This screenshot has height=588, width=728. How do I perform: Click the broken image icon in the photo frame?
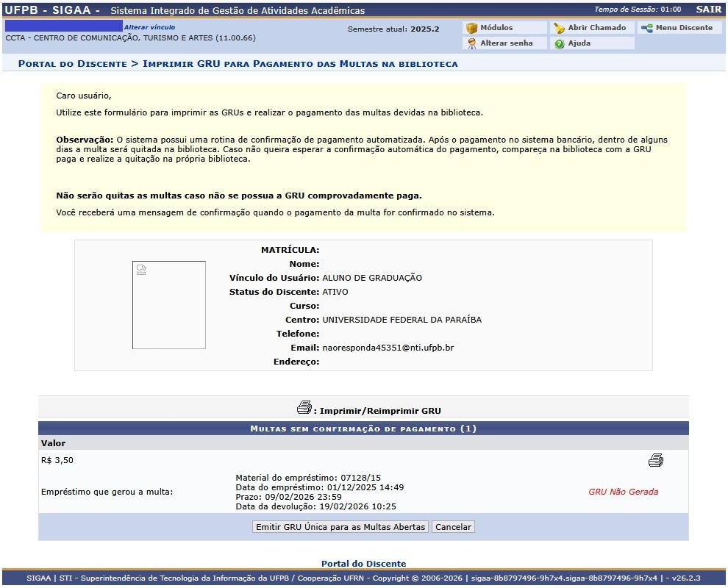[x=141, y=270]
